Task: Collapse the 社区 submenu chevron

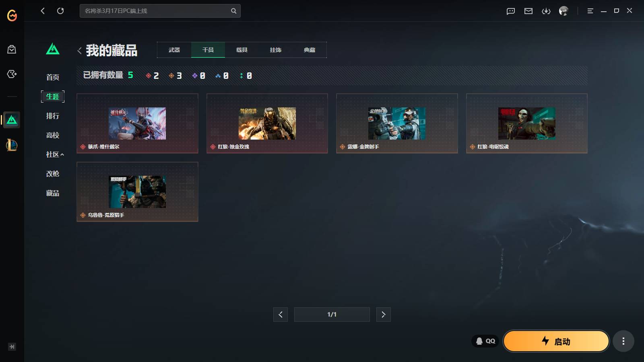Action: [62, 154]
